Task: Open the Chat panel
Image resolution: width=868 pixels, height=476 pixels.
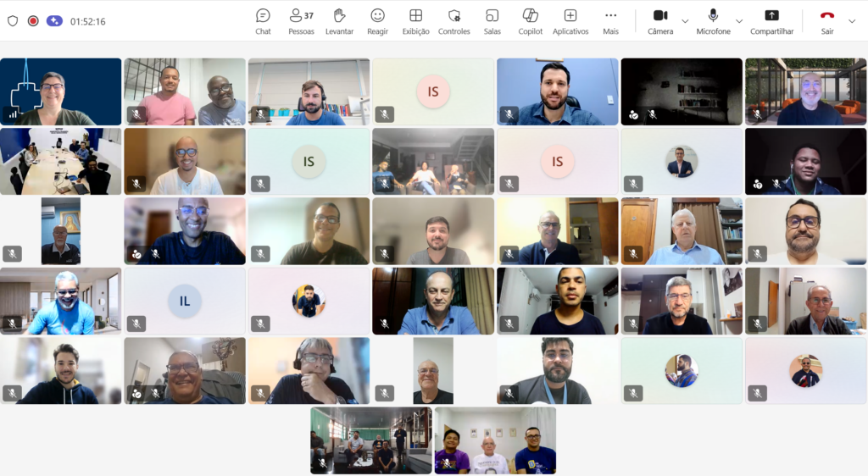Action: pos(263,22)
